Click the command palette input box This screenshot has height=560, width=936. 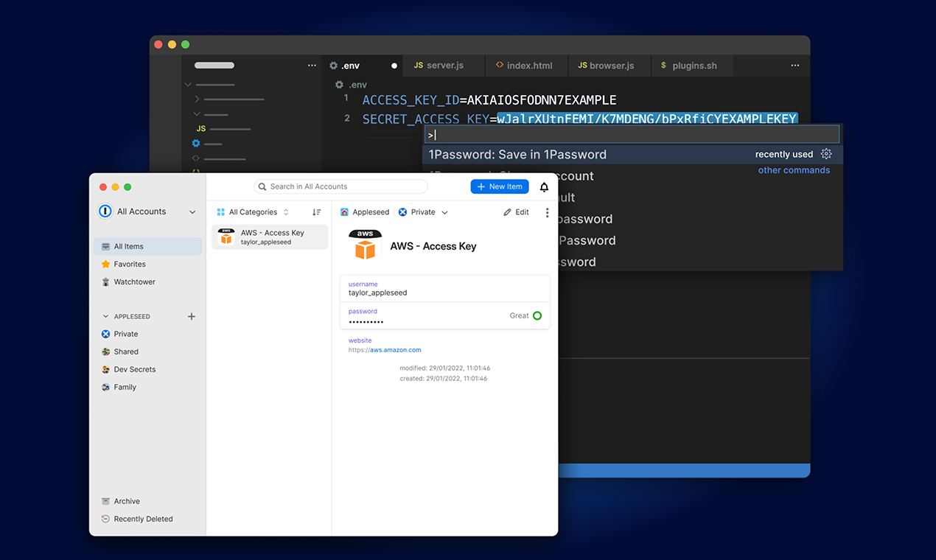632,134
